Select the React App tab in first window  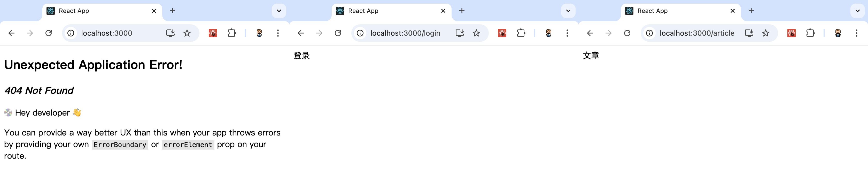98,11
